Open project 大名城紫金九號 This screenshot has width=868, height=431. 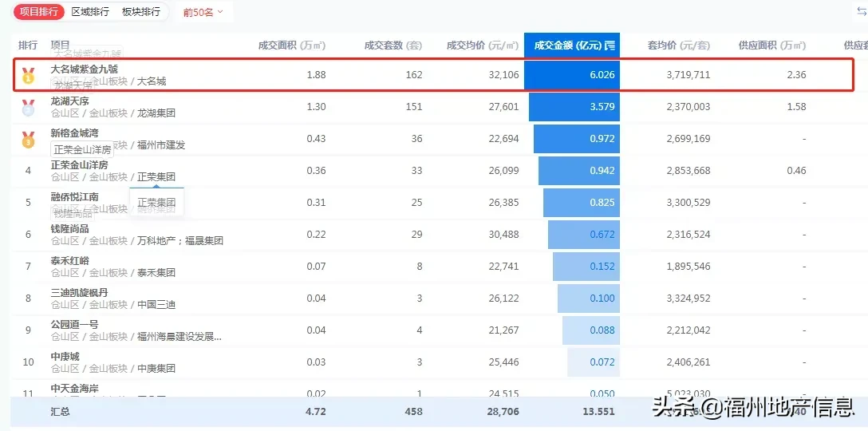(84, 69)
